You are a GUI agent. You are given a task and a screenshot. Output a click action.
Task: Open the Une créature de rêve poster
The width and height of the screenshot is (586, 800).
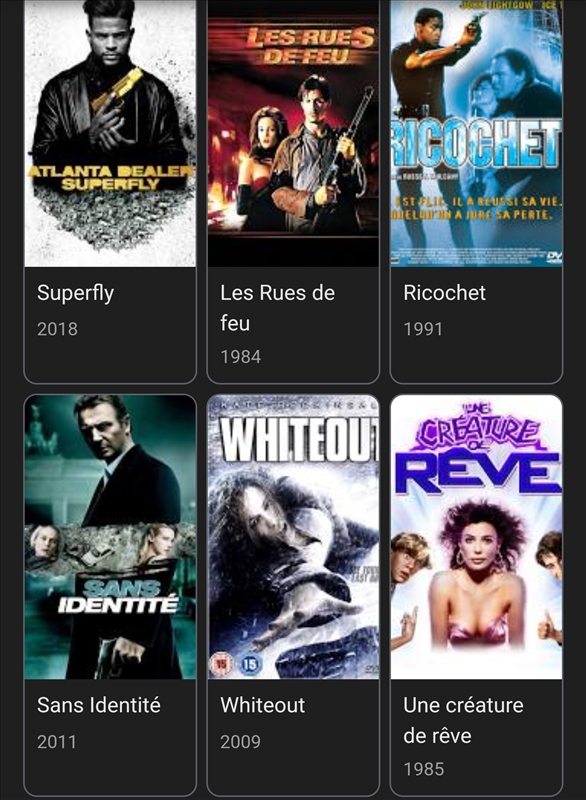(476, 537)
